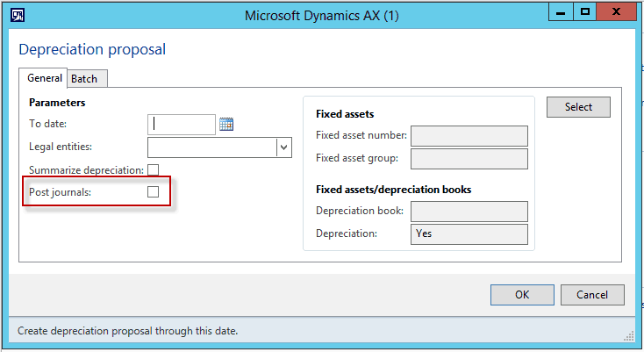Click the Fixed asset group field
The image size is (644, 352).
[469, 159]
